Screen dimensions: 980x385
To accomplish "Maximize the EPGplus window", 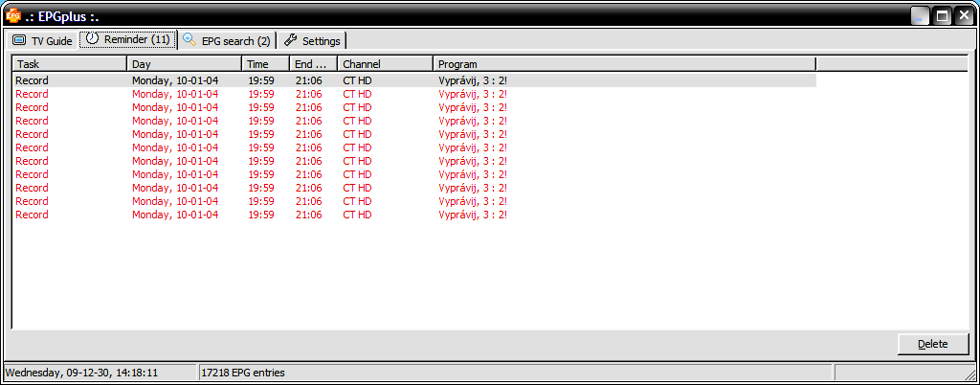I will tap(942, 16).
